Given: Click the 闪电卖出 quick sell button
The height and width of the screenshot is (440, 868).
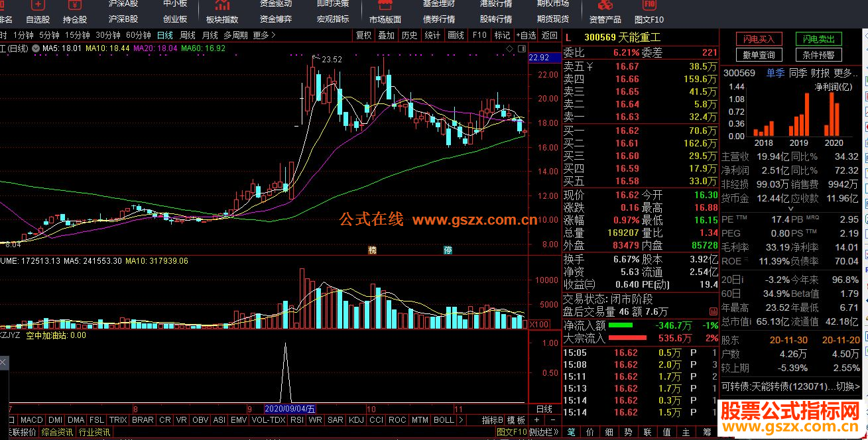Looking at the screenshot, I should pos(818,39).
